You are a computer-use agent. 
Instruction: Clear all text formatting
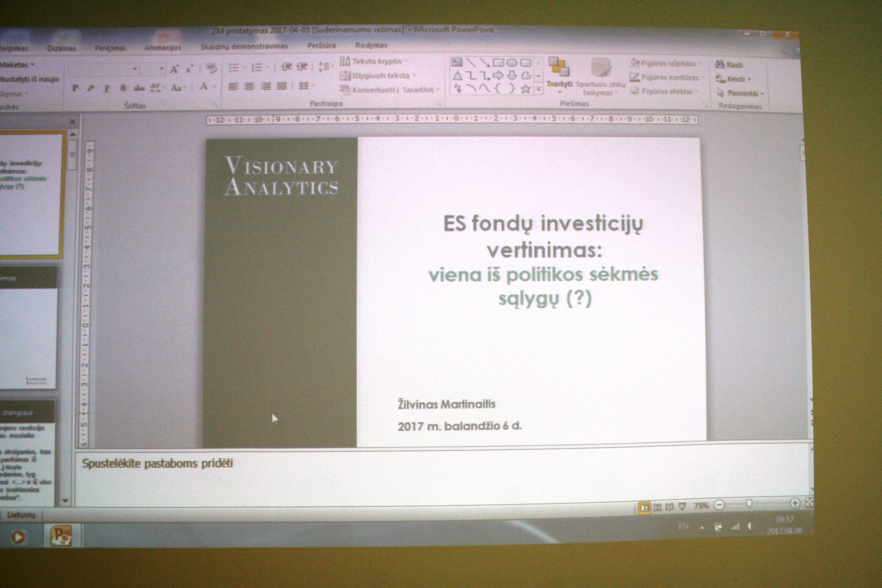tap(212, 68)
